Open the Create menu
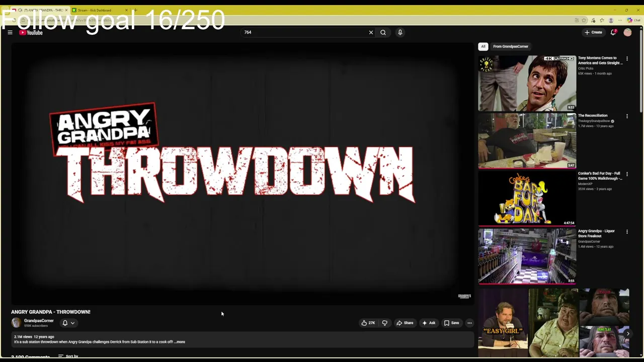Image resolution: width=644 pixels, height=362 pixels. [x=593, y=32]
